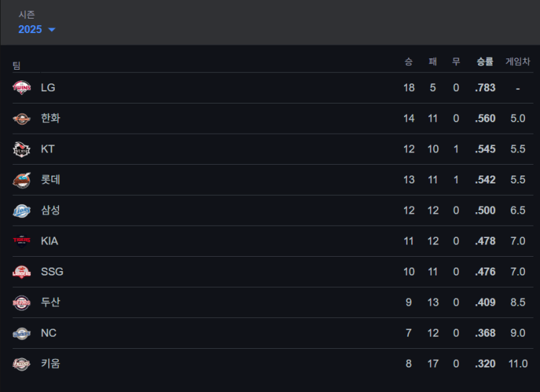
Task: Click the 패 losses column header
Action: 433,62
